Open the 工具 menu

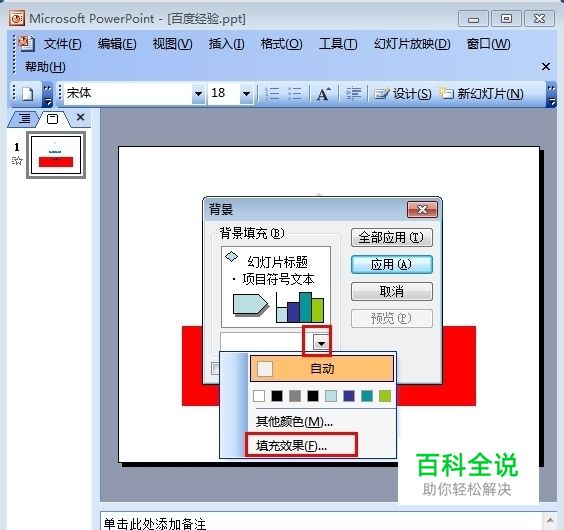(338, 44)
